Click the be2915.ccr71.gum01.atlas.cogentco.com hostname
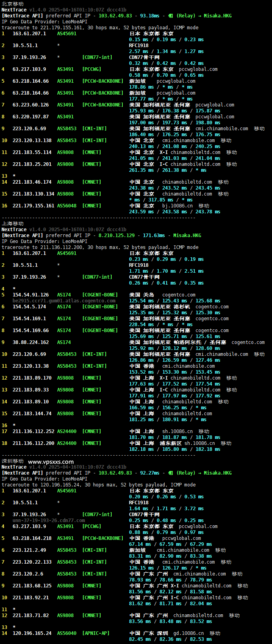This screenshot has height=644, width=272. click(x=64, y=301)
